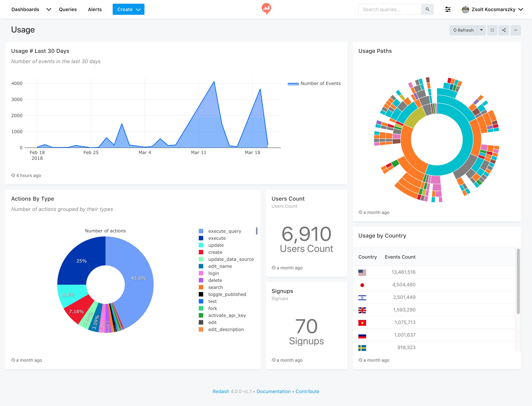Select the Alerts menu item
This screenshot has width=532, height=406.
[95, 9]
